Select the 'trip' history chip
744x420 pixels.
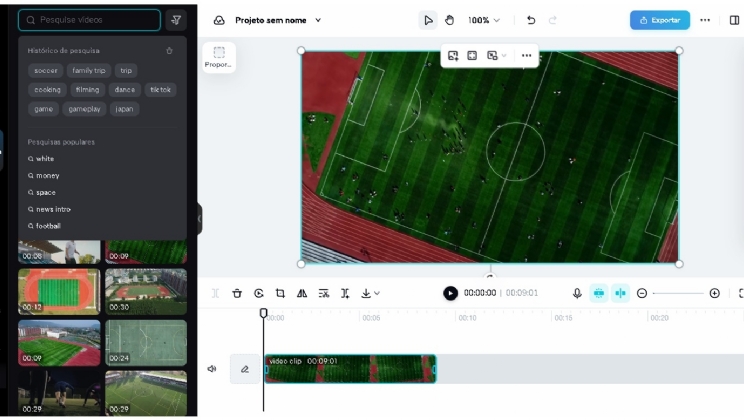[x=126, y=71]
